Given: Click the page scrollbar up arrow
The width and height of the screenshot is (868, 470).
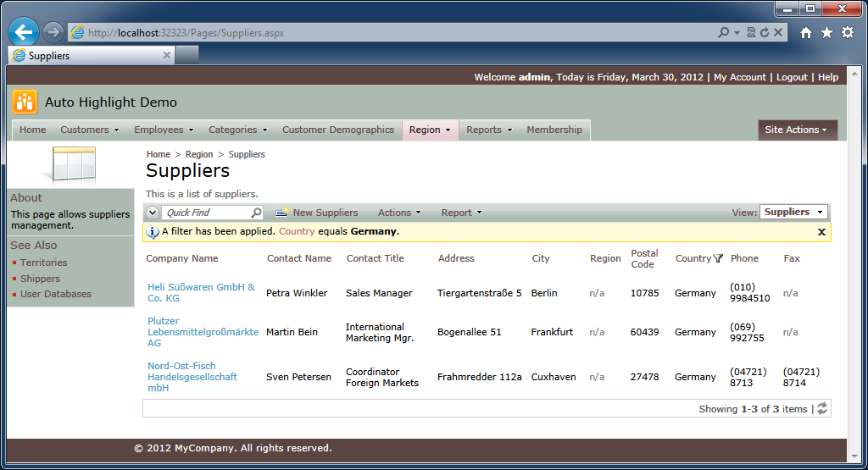Looking at the screenshot, I should coord(854,73).
